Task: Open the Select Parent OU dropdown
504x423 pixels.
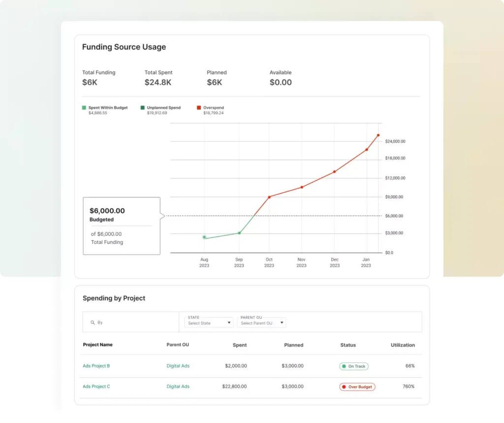Action: coord(261,323)
